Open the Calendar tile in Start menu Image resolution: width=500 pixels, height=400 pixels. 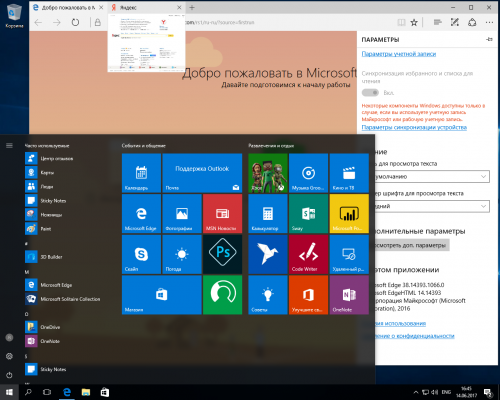pyautogui.click(x=141, y=173)
